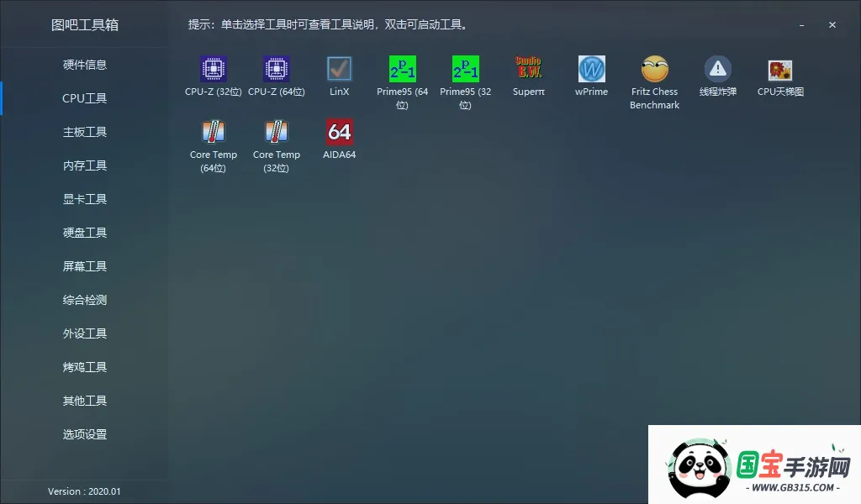
Task: Open the 主板工具 section
Action: pos(84,132)
